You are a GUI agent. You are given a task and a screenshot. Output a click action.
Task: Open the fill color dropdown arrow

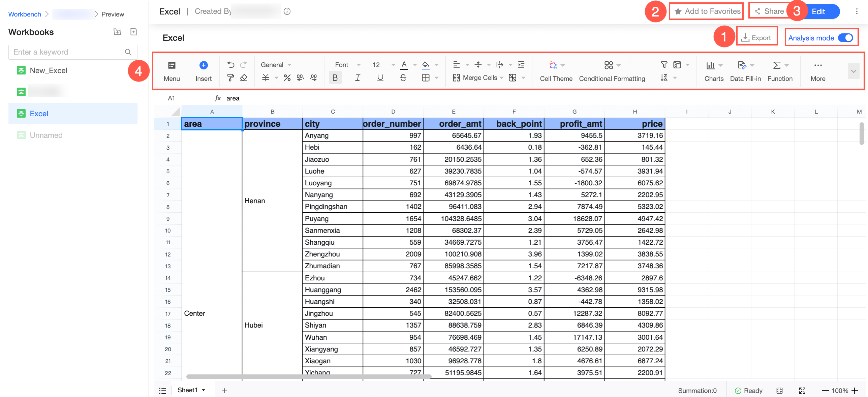(436, 65)
